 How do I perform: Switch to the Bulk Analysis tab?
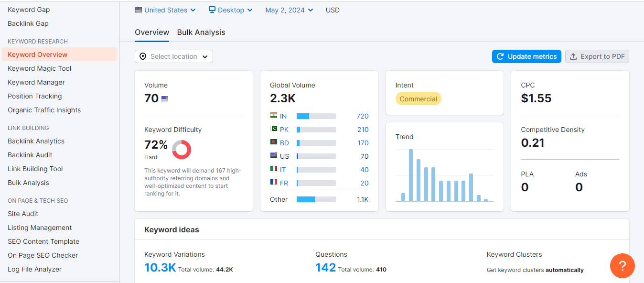click(x=201, y=32)
